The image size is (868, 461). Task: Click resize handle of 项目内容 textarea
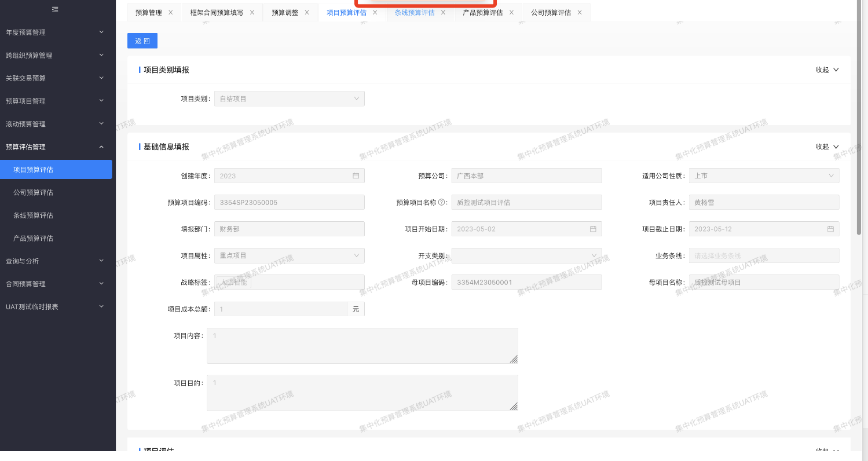(514, 359)
